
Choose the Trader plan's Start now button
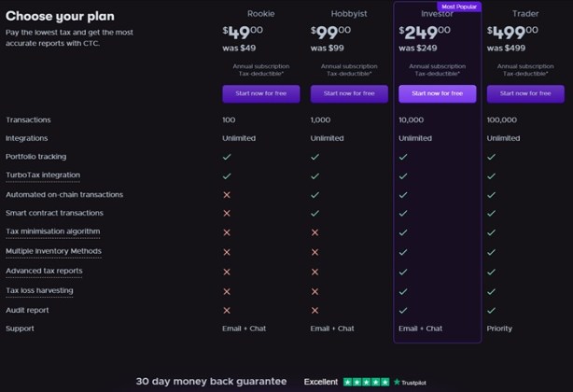point(525,93)
